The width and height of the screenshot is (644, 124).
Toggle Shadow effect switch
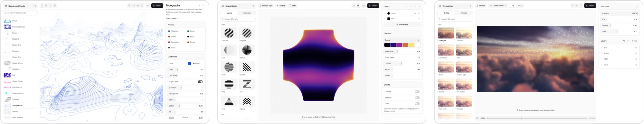click(x=417, y=98)
